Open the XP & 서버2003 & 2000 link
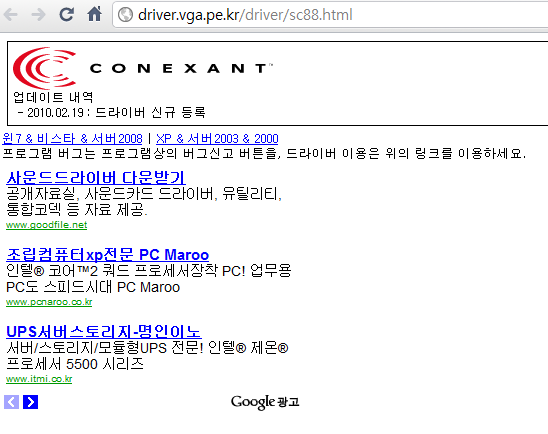The width and height of the screenshot is (548, 434). 217,139
